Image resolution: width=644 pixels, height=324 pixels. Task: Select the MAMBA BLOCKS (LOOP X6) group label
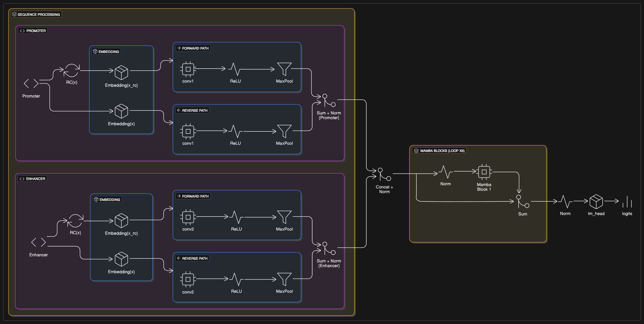(439, 151)
